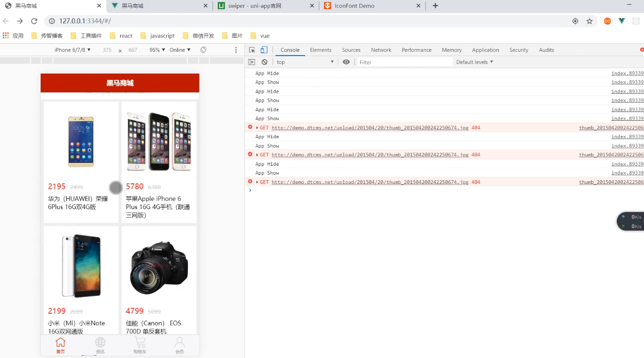Open the 图片 bookmark folder
Image resolution: width=644 pixels, height=358 pixels.
tap(232, 35)
